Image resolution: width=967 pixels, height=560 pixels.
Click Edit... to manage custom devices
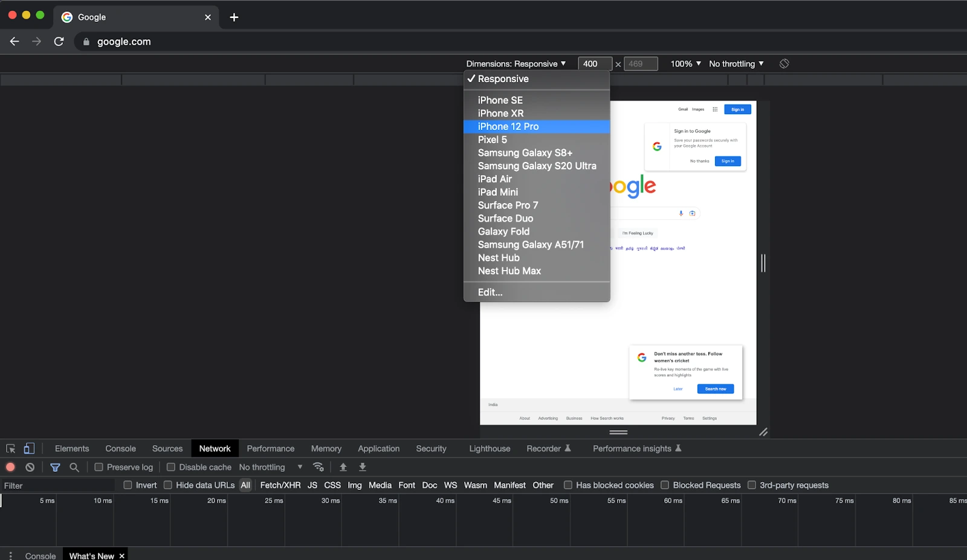tap(490, 292)
